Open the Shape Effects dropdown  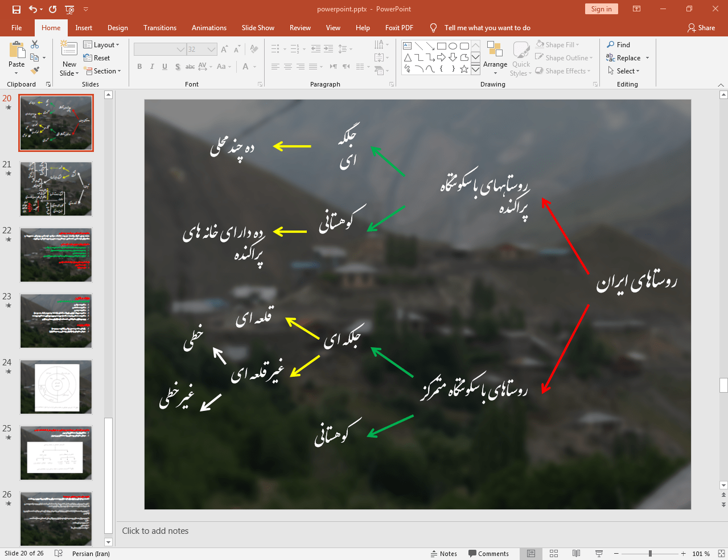(563, 71)
